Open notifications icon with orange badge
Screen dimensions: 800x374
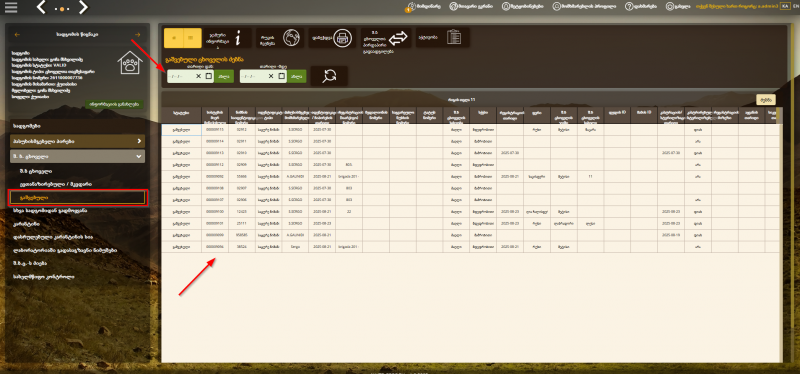coord(411,7)
